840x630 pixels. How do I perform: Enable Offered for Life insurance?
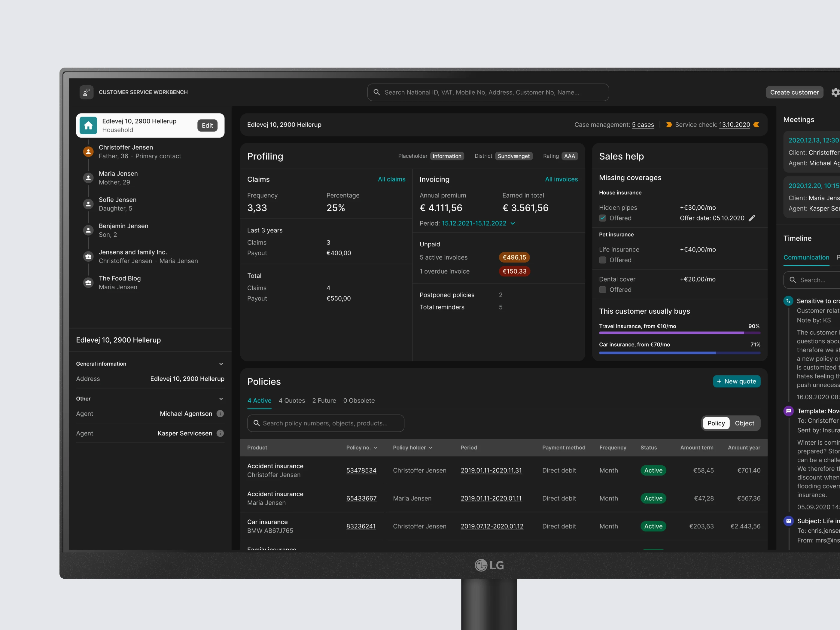(602, 260)
